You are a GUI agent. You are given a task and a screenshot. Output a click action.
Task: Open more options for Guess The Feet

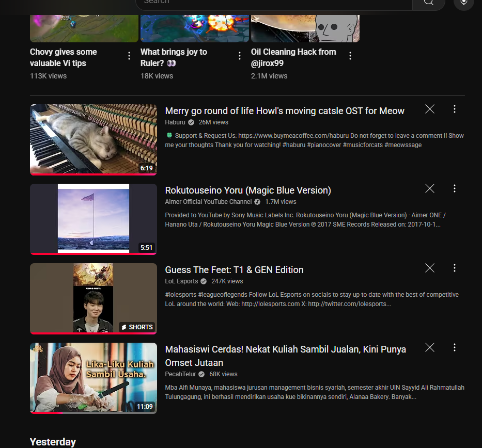pos(455,268)
